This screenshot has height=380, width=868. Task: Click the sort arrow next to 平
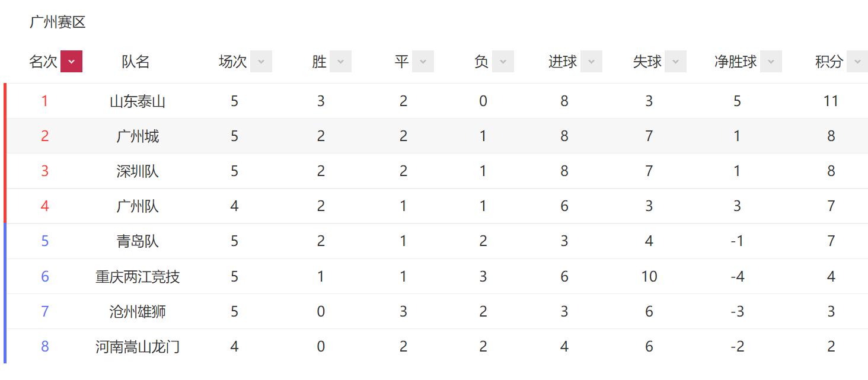pyautogui.click(x=423, y=61)
